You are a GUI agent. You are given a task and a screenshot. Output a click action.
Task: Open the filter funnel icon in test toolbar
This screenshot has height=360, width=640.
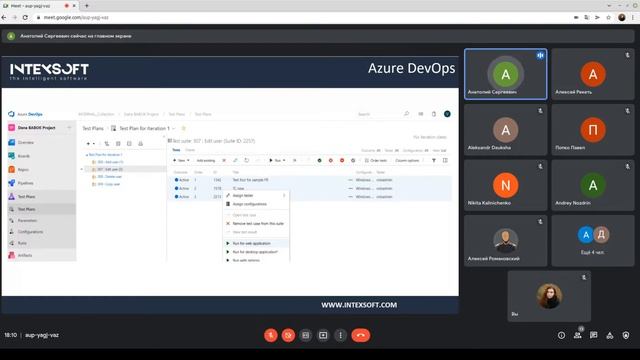click(x=434, y=160)
